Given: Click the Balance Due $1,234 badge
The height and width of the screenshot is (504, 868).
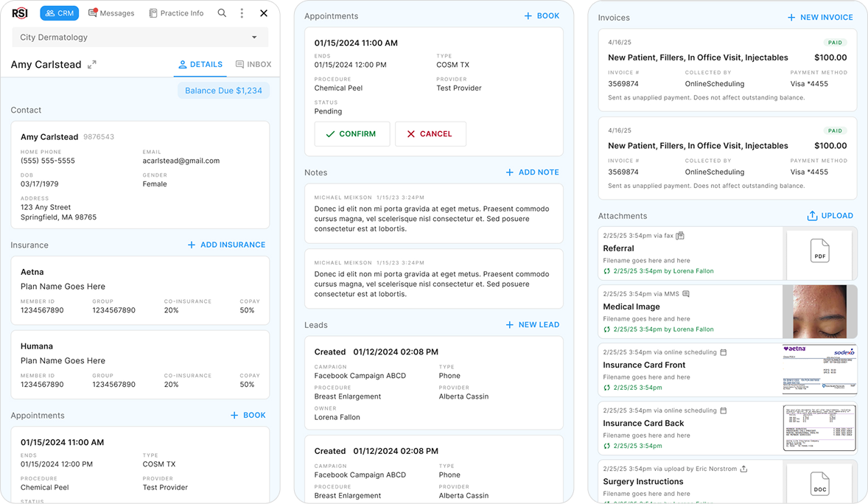Looking at the screenshot, I should [223, 91].
